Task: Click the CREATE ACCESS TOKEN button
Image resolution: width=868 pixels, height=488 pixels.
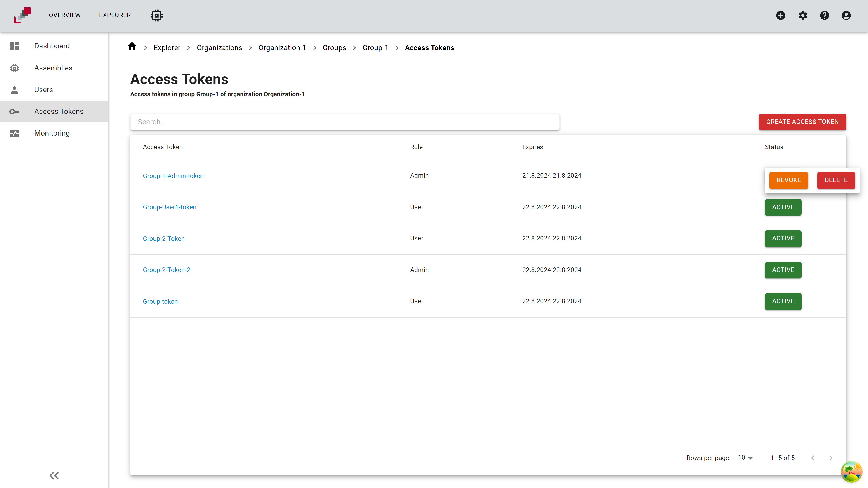Action: click(x=802, y=122)
